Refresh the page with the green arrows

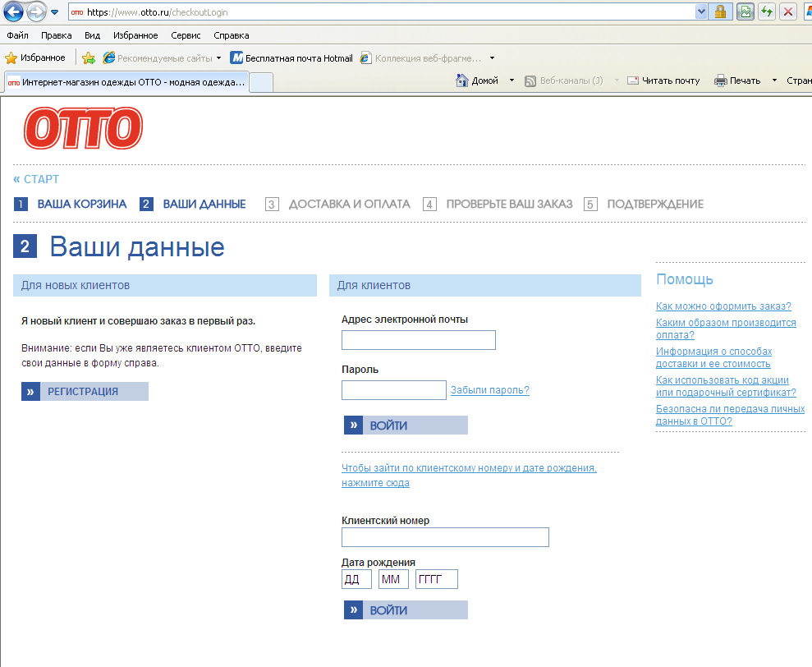tap(767, 12)
